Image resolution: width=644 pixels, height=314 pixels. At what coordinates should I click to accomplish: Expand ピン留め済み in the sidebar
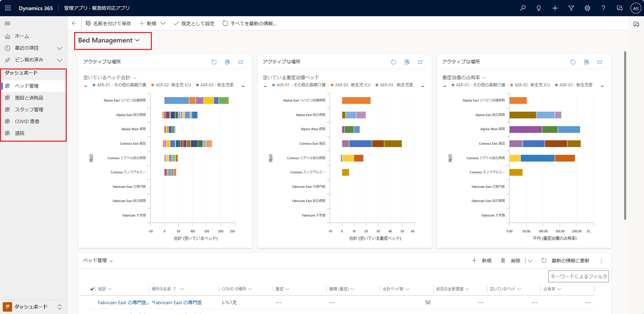tap(60, 60)
